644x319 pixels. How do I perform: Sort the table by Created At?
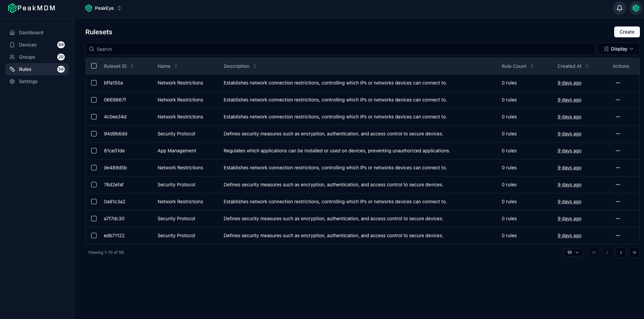573,66
